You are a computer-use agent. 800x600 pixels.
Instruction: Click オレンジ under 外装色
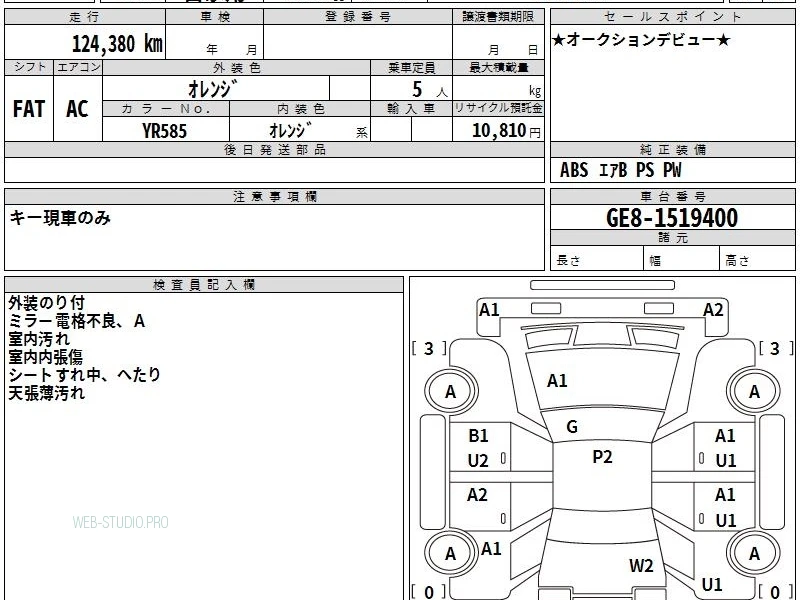point(213,89)
